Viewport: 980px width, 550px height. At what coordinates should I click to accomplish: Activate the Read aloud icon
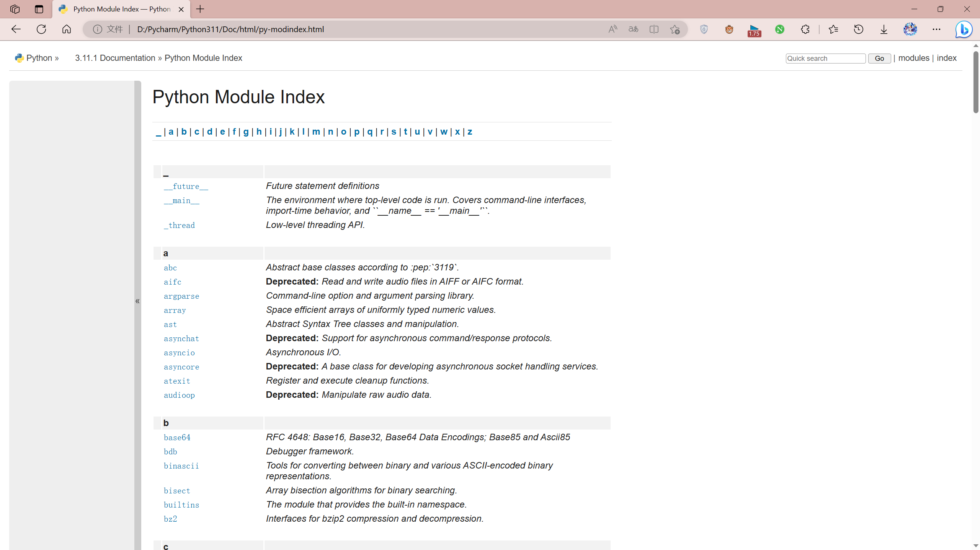pyautogui.click(x=612, y=29)
